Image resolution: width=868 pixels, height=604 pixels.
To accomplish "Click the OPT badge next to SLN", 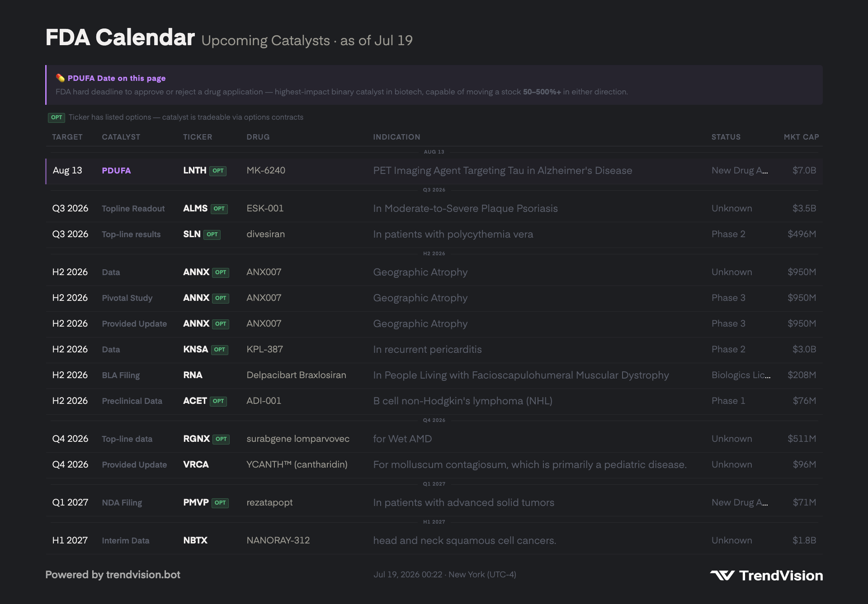I will (x=212, y=234).
